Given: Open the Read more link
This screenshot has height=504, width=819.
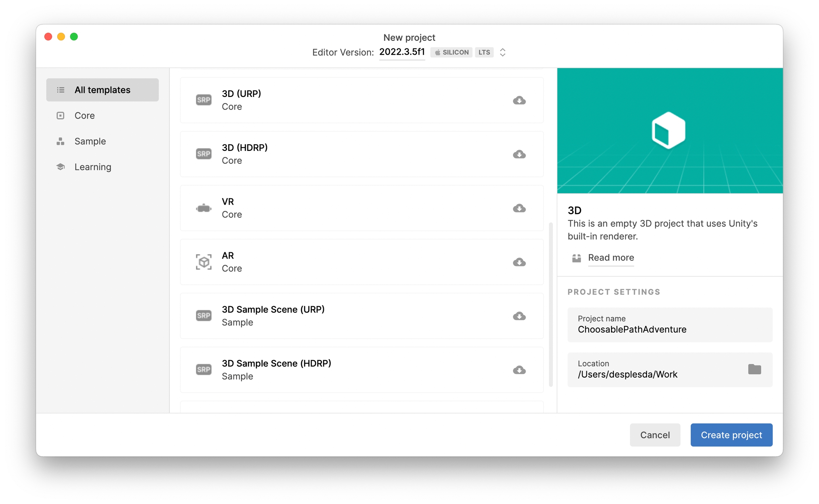Looking at the screenshot, I should click(611, 258).
